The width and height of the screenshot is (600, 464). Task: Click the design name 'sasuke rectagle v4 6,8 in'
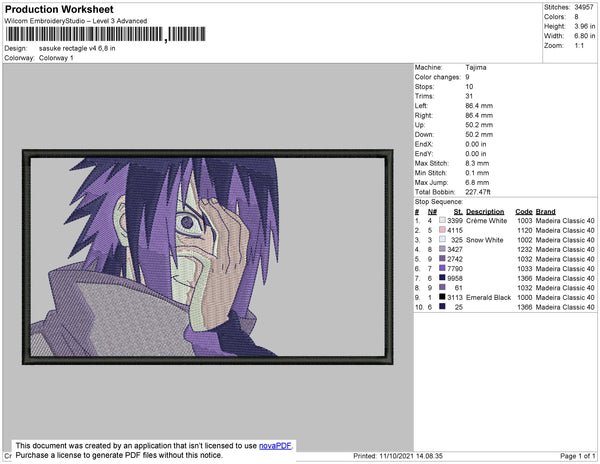[77, 49]
